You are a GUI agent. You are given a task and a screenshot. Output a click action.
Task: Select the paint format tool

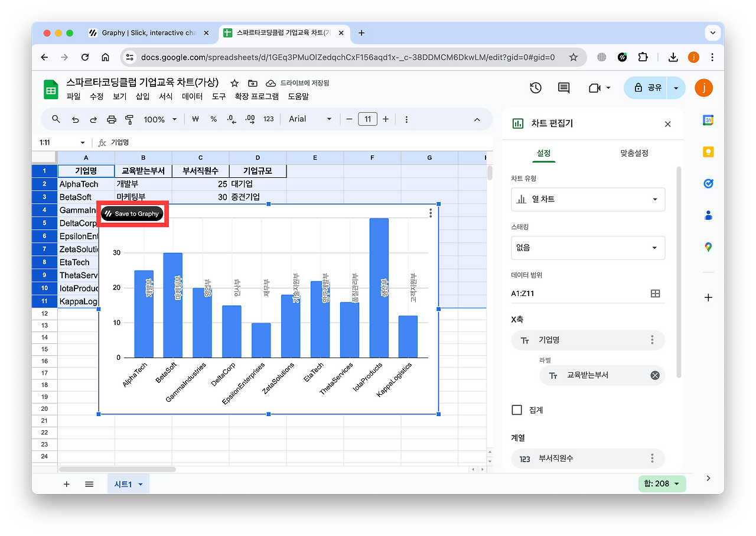[130, 119]
